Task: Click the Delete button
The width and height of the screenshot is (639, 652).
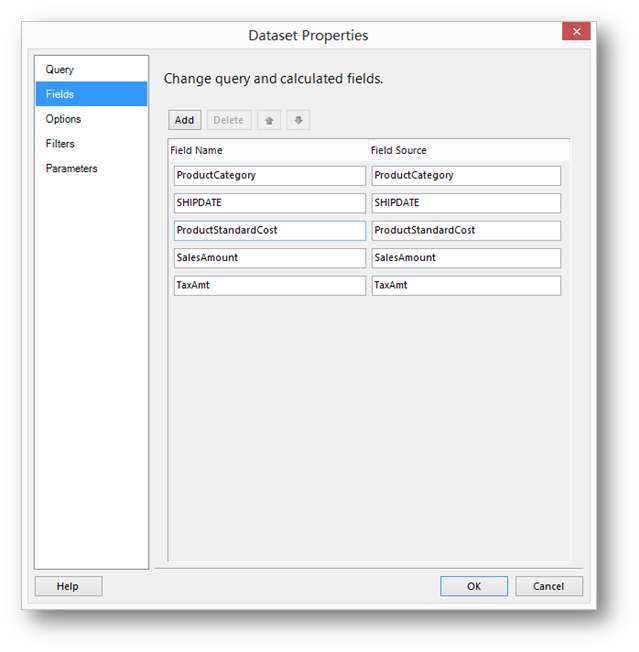Action: click(x=229, y=120)
